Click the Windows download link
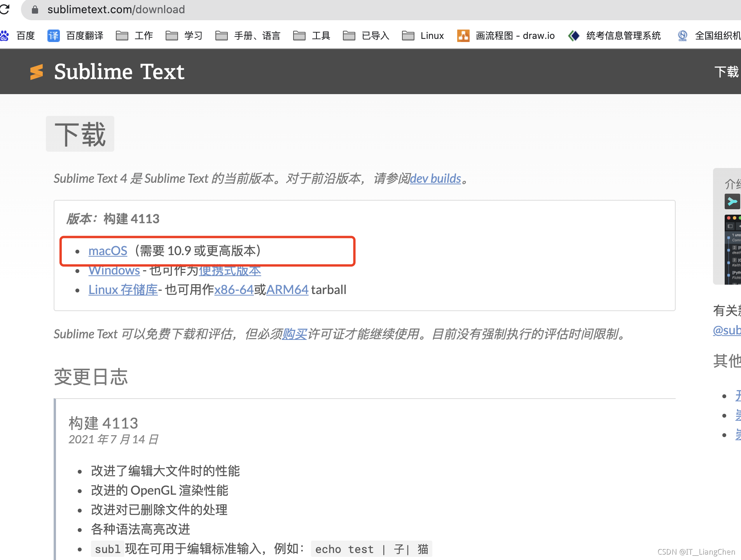 (x=114, y=270)
